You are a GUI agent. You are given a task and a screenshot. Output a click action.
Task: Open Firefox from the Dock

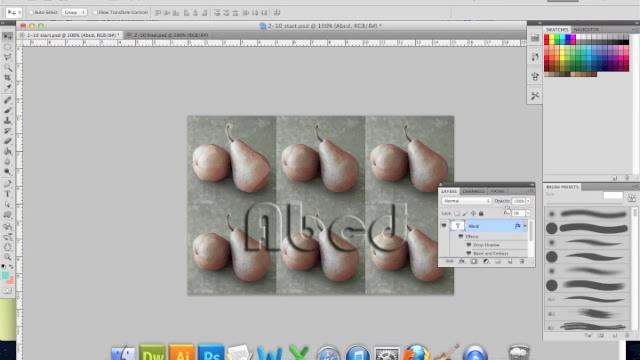(x=416, y=353)
